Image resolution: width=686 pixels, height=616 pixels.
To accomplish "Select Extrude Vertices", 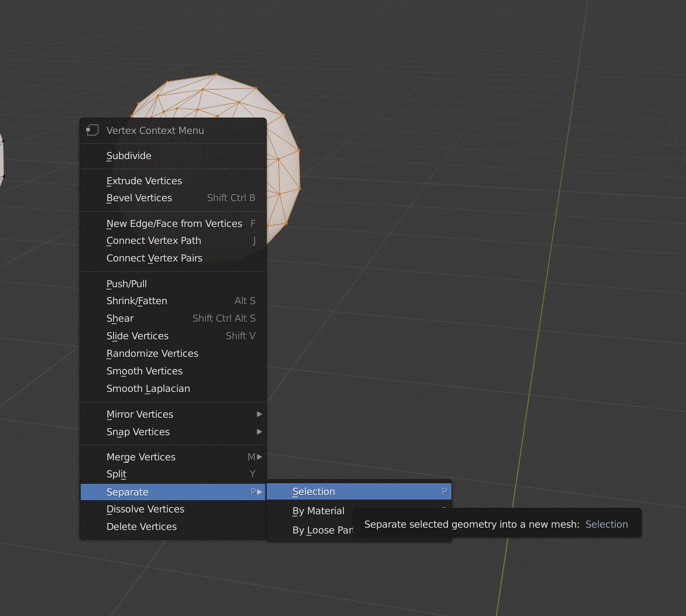I will (173, 181).
